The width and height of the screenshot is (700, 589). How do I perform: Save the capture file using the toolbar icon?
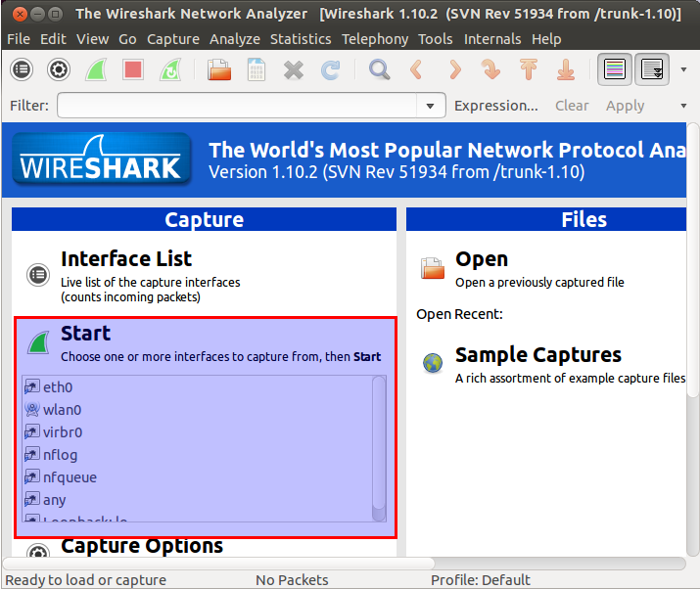257,69
